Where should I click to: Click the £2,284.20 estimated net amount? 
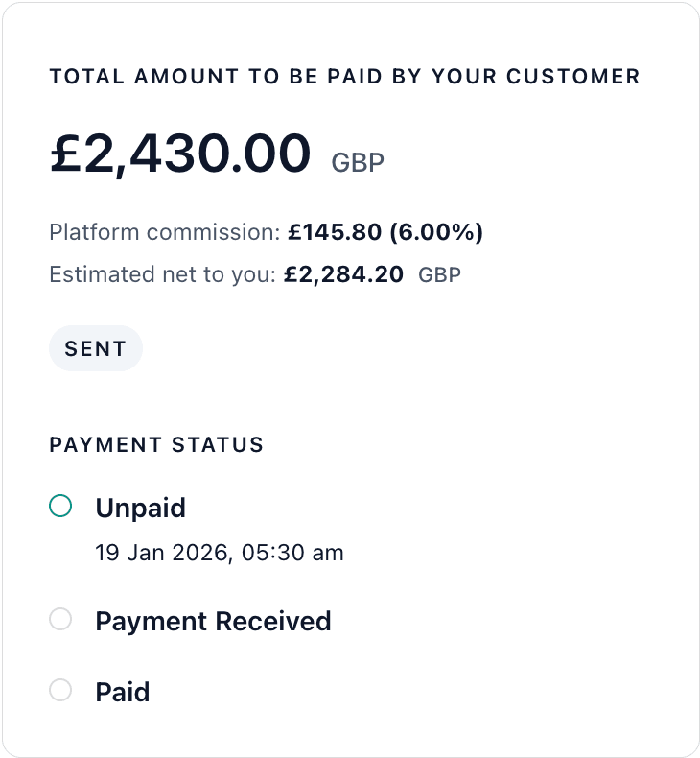[343, 275]
